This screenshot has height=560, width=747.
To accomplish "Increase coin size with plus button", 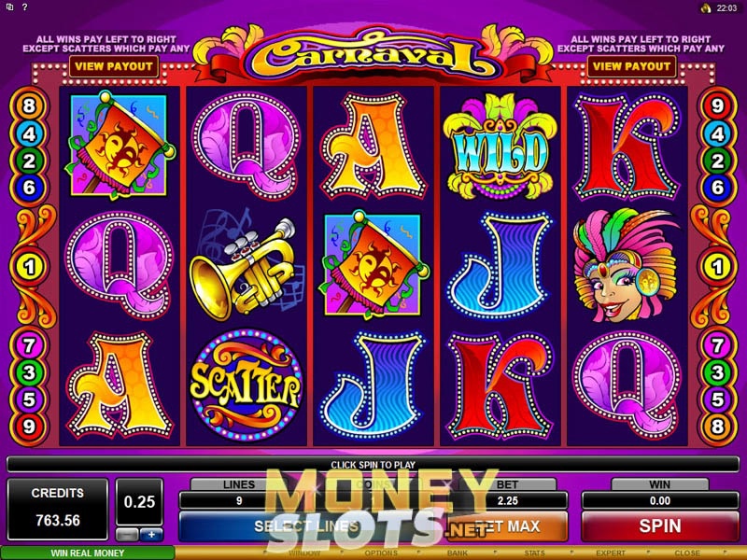I will [151, 535].
